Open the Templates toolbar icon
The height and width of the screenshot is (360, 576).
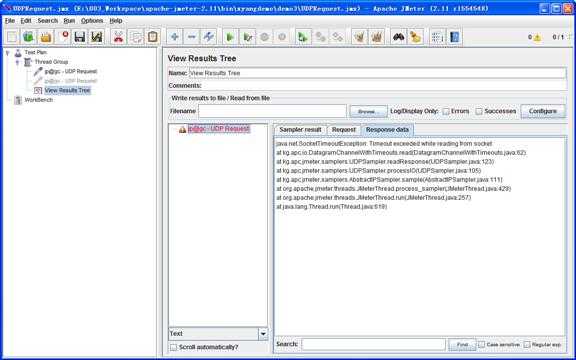click(x=29, y=37)
